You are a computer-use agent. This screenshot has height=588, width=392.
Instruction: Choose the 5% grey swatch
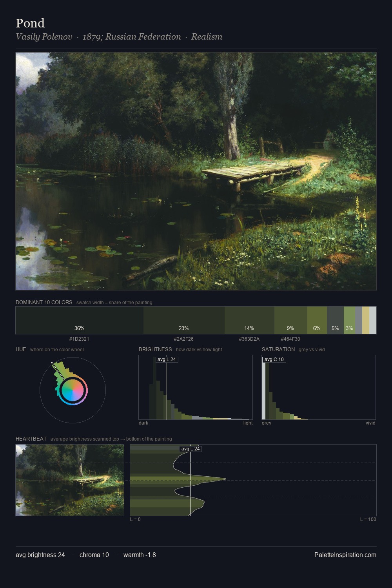(335, 320)
